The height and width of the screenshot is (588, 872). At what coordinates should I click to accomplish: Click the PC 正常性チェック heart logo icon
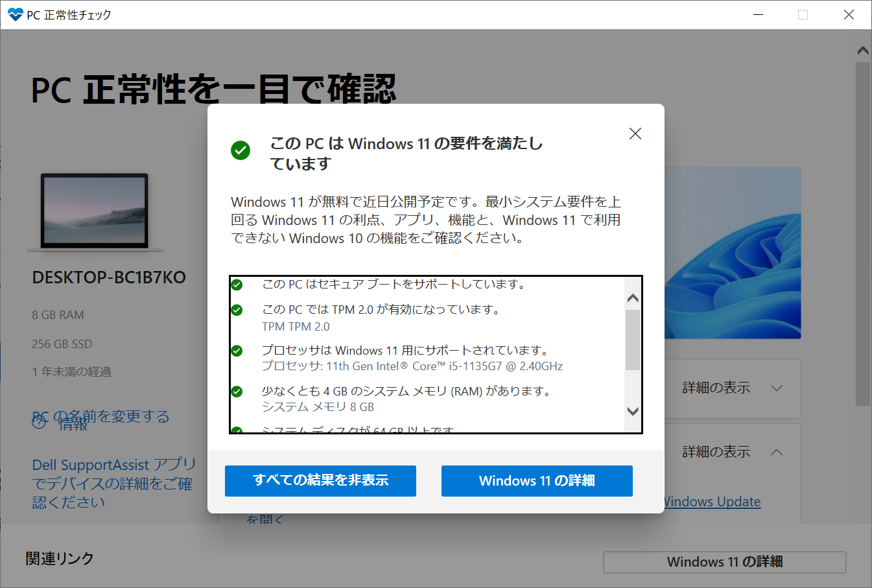15,14
